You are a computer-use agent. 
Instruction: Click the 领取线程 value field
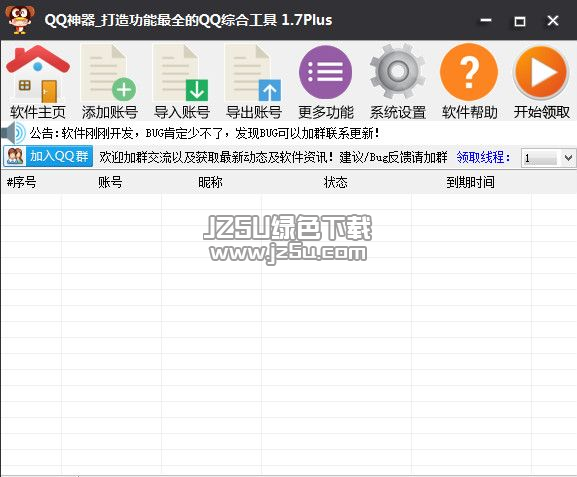coord(541,158)
